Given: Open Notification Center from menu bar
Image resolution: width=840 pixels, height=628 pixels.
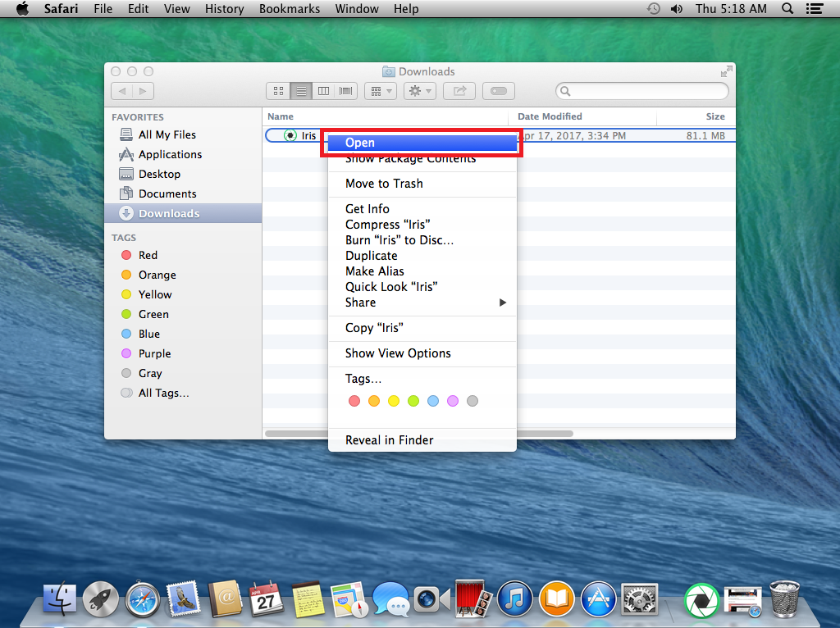Looking at the screenshot, I should [x=815, y=8].
